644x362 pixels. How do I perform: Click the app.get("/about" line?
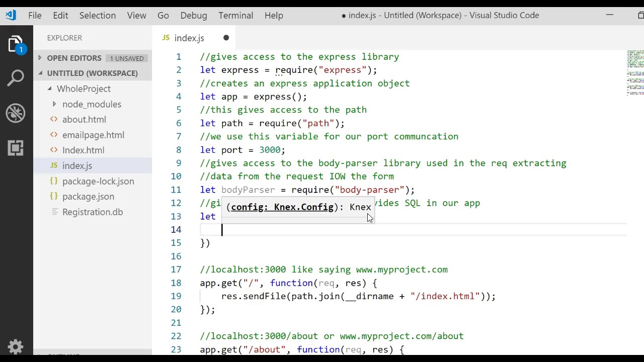(302, 349)
